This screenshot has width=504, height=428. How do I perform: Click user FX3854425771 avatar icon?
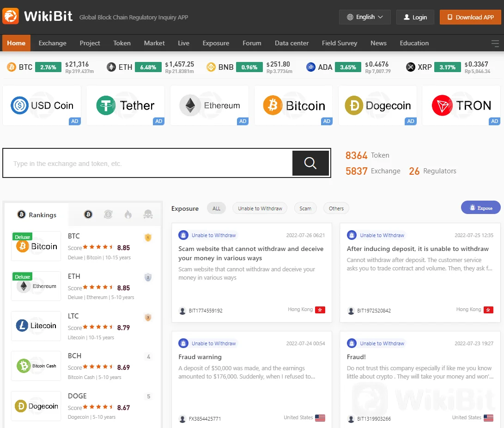tap(182, 419)
